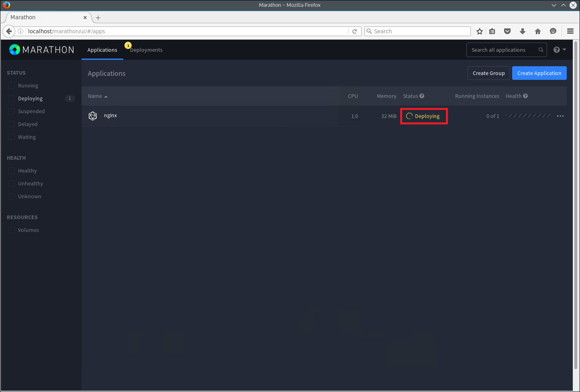Toggle the Unknown health filter
The image size is (580, 392).
tap(12, 196)
